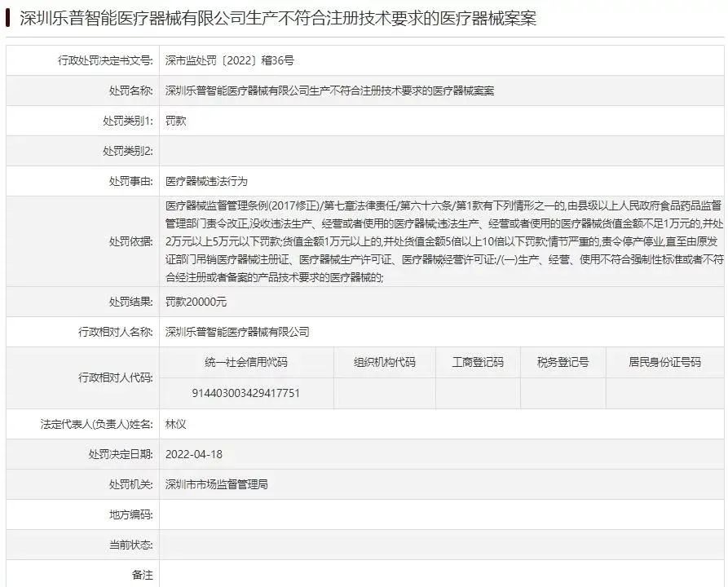Select the legal representative name 林仪
728x587 pixels.
click(176, 424)
